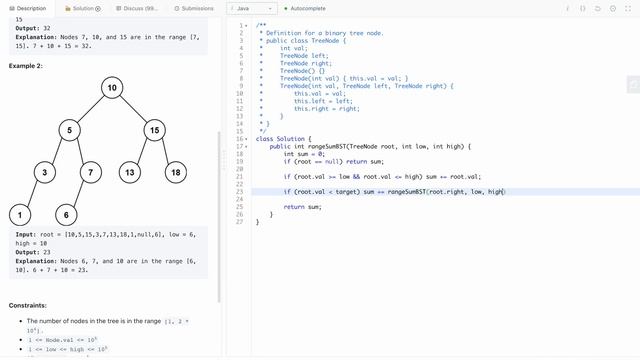
Task: Toggle the Autocomplete option
Action: [305, 8]
